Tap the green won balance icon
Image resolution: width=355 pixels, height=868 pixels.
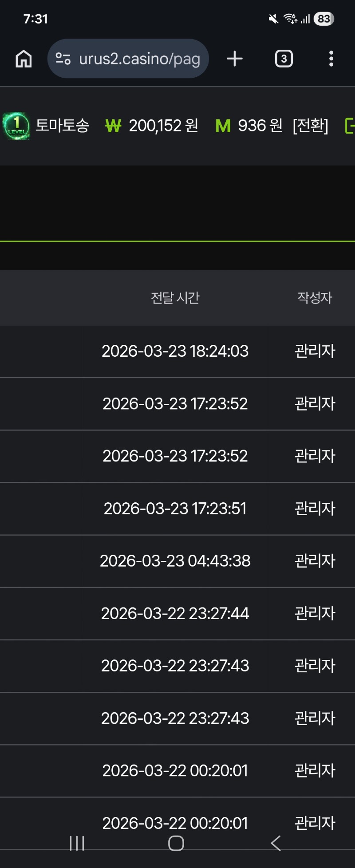[113, 126]
